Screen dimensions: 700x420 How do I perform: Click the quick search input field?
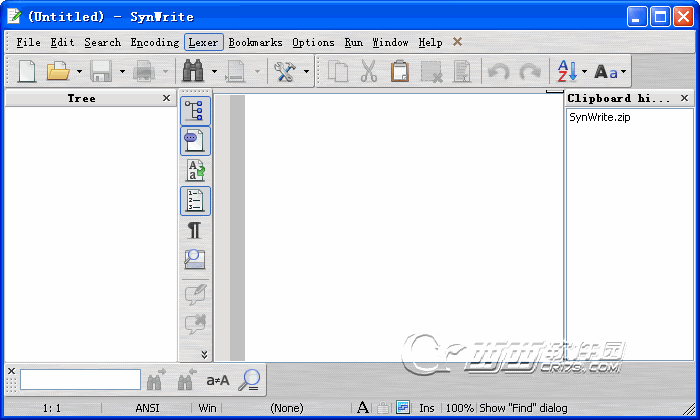(80, 380)
